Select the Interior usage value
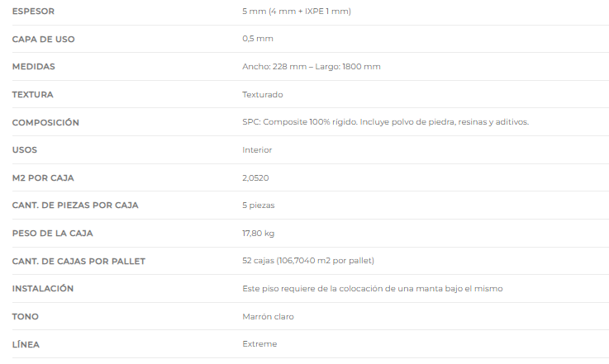Viewport: 609px width, 364px height. [257, 150]
